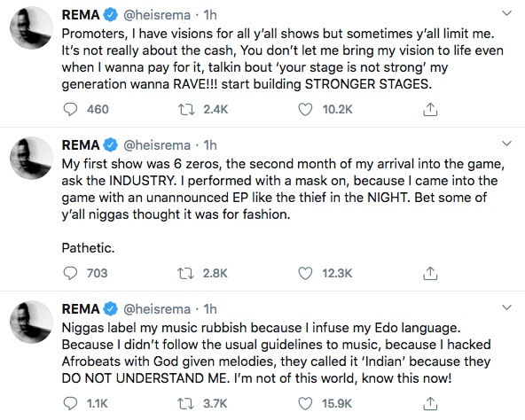Retweet the tweet with 2.8K retweets
Viewport: 525px width, 420px height.
tap(186, 273)
